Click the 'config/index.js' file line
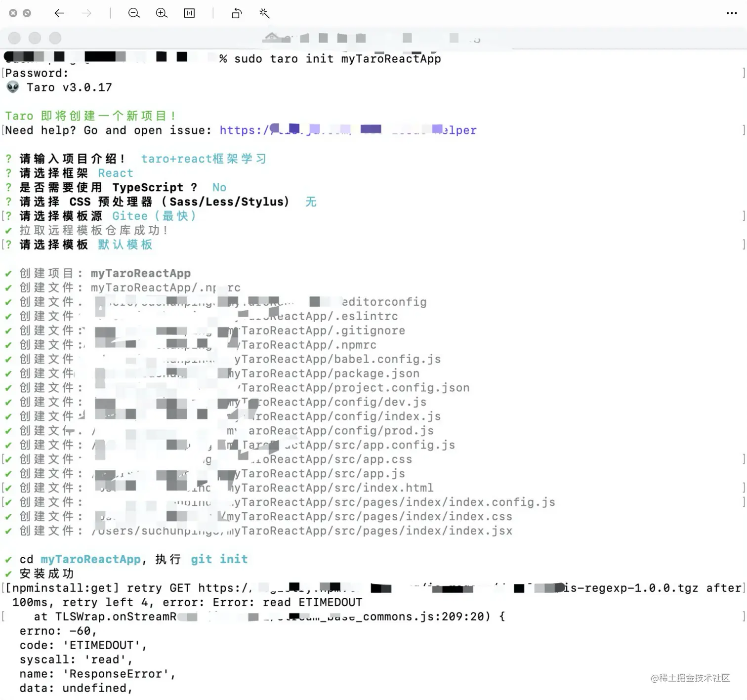 230,417
